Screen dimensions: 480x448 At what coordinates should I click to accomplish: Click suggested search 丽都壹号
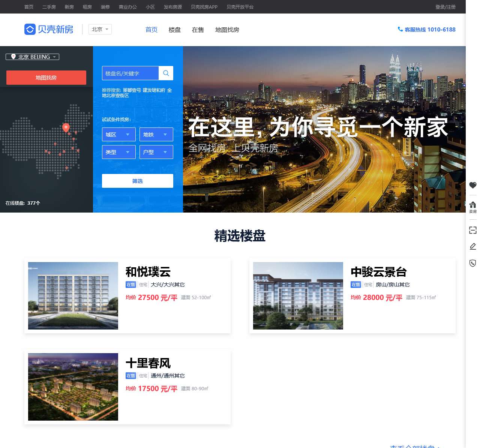click(x=132, y=90)
